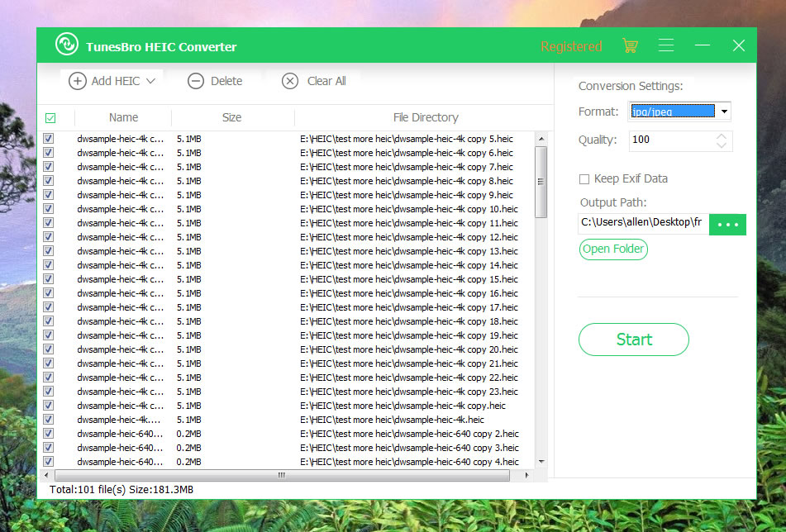The width and height of the screenshot is (786, 532).
Task: Select the dwsample-heic-4k copy.heic path row
Action: 403,406
